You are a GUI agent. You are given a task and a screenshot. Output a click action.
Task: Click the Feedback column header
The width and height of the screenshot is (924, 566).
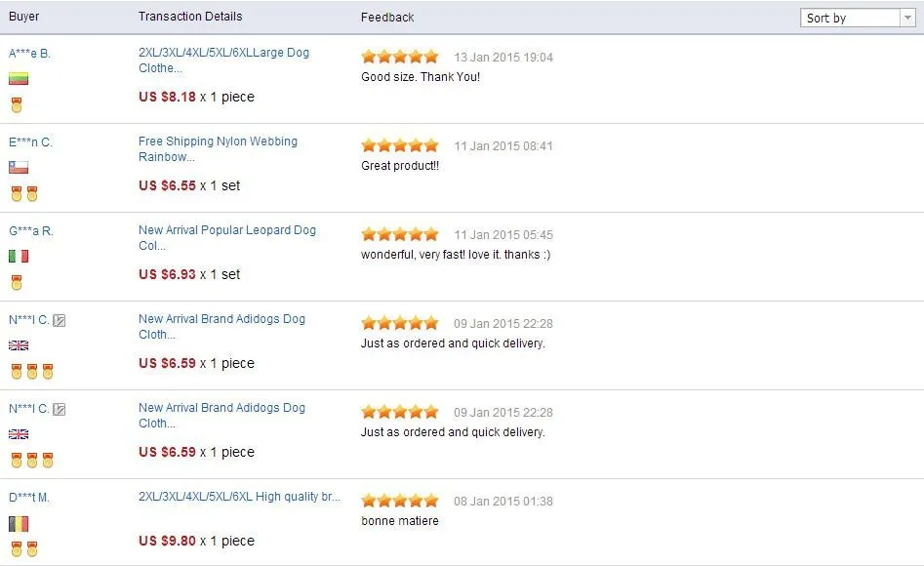(x=387, y=18)
